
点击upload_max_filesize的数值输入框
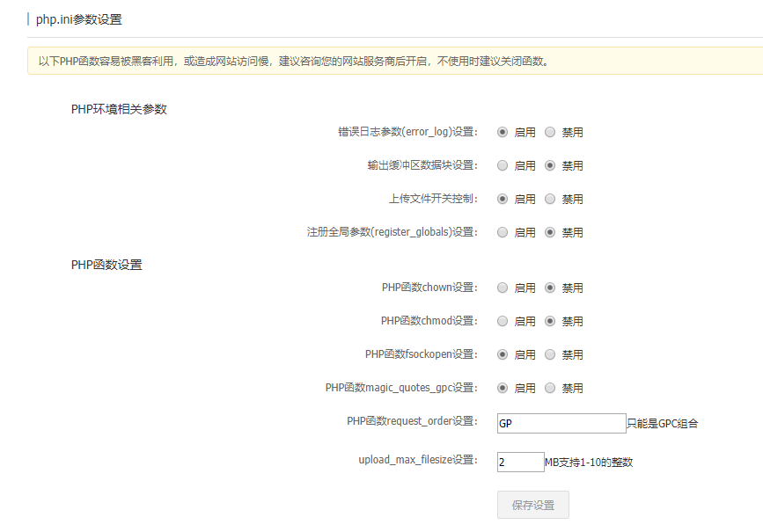(520, 460)
